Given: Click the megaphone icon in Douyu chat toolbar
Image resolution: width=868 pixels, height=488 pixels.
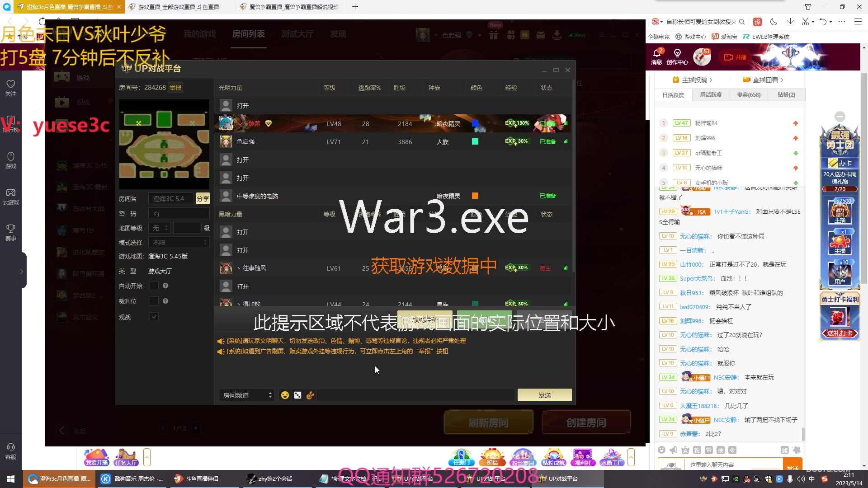Looking at the screenshot, I should pyautogui.click(x=674, y=450).
